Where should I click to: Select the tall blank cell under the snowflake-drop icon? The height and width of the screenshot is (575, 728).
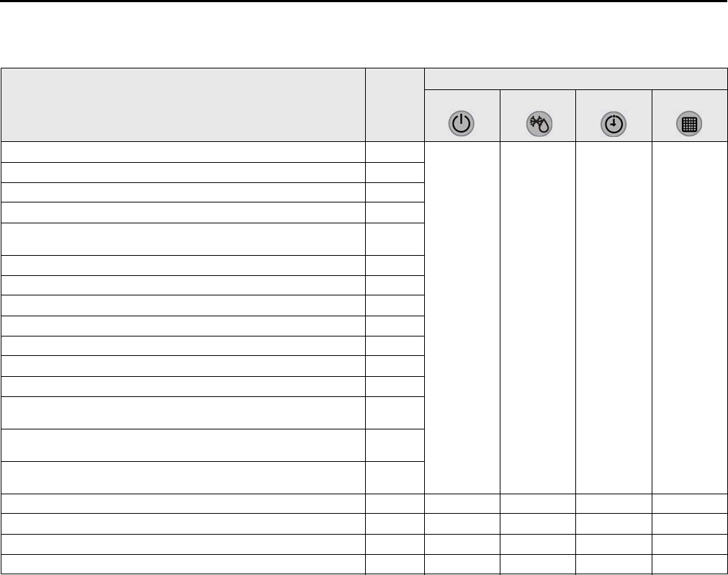coord(538,318)
